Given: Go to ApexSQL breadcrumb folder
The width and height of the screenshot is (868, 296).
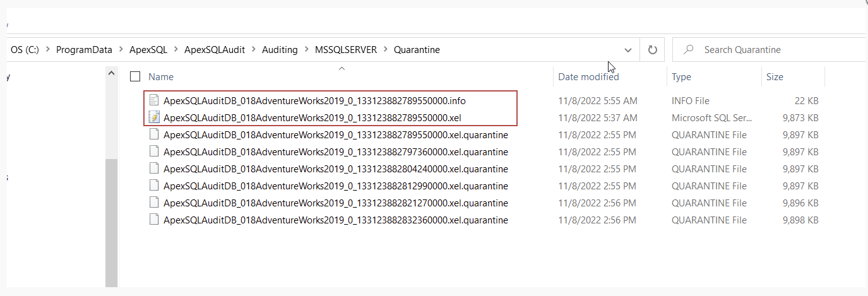Looking at the screenshot, I should click(148, 50).
